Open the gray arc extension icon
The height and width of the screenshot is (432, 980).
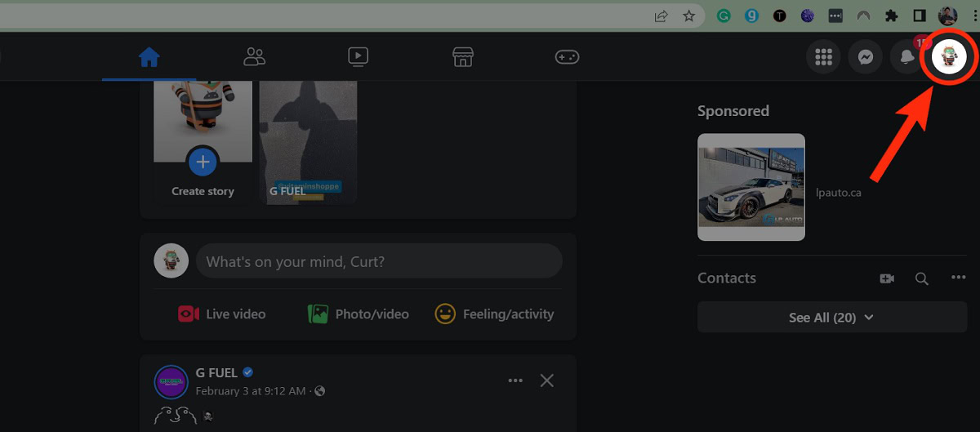[863, 16]
